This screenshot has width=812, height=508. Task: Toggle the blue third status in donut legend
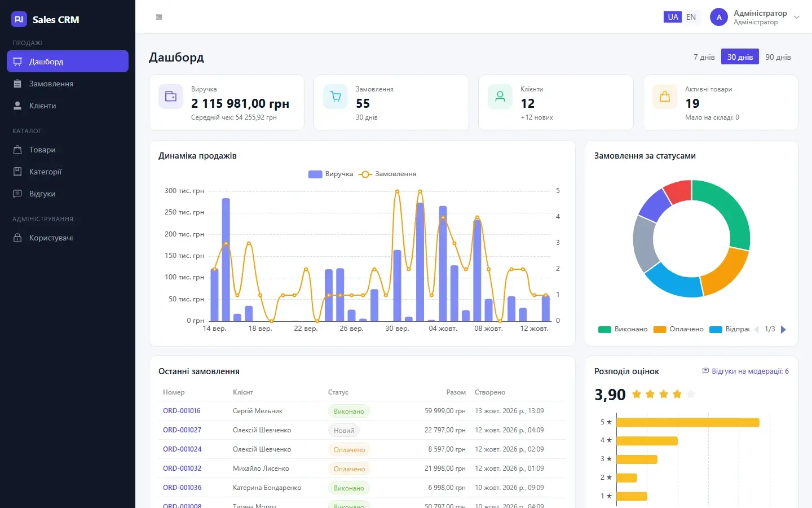(x=729, y=329)
